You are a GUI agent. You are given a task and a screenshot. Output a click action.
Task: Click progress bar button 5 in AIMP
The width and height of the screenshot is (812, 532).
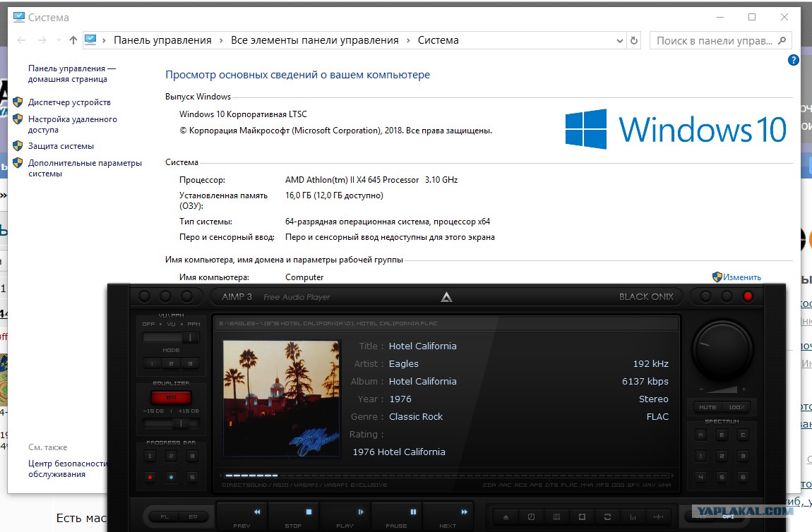tap(192, 477)
